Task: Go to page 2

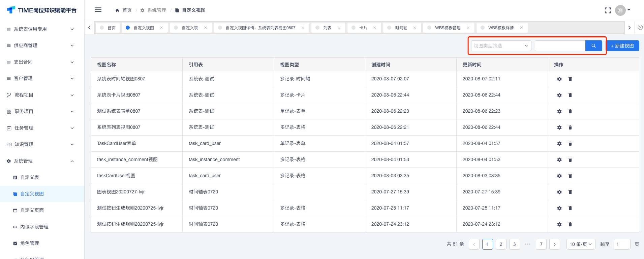Action: point(501,244)
